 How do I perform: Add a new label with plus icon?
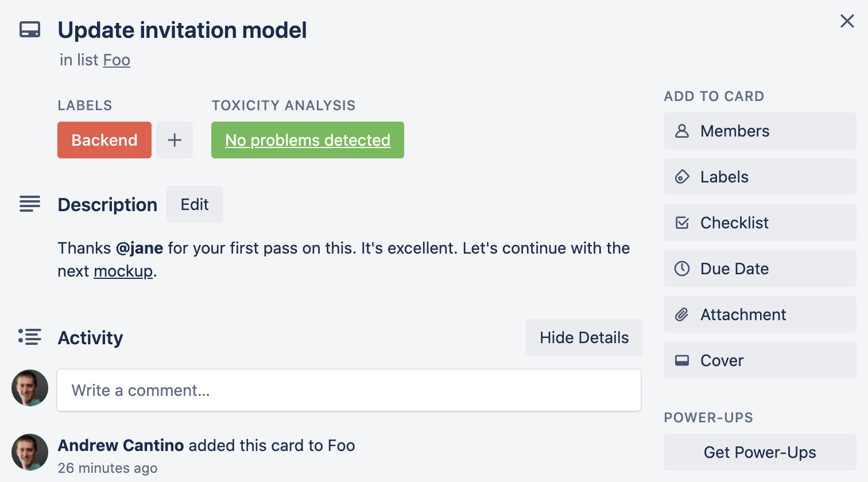pyautogui.click(x=175, y=140)
